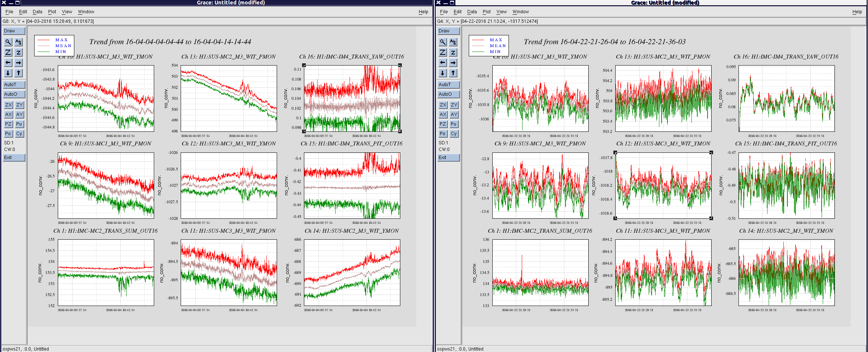Click the scroll up arrow in right window
The width and height of the screenshot is (868, 352).
pos(453,73)
